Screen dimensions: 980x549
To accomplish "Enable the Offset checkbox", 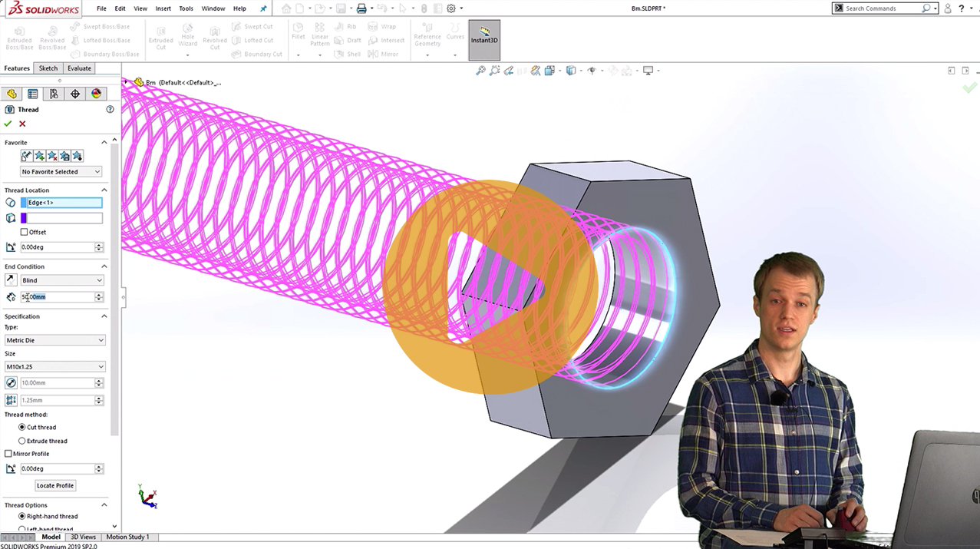I will (x=22, y=231).
